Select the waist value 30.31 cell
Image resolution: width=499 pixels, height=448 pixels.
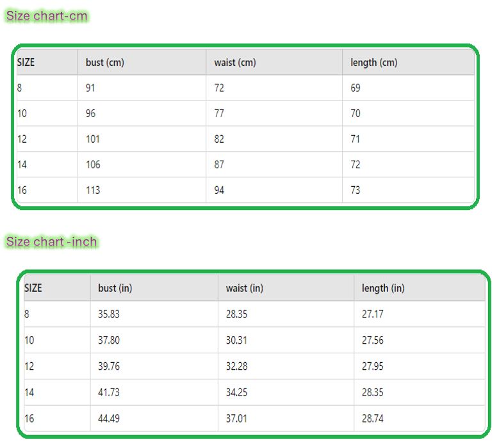pos(236,340)
